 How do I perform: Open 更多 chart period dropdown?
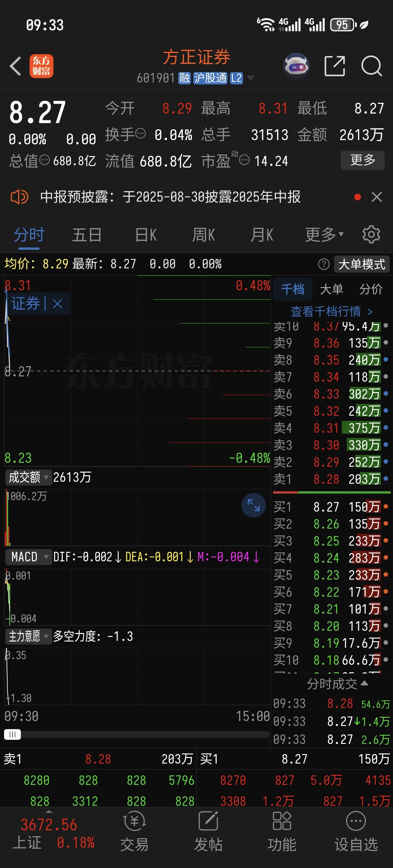324,235
